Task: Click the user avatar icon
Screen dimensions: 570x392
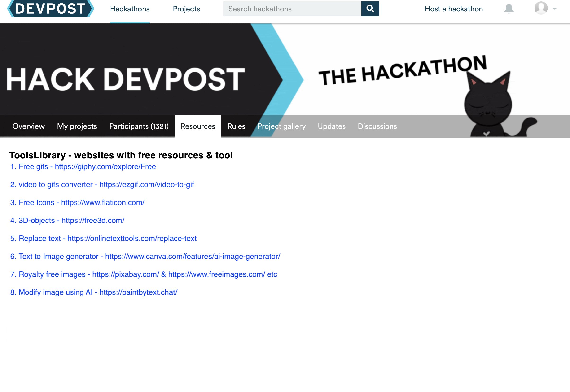Action: tap(541, 8)
